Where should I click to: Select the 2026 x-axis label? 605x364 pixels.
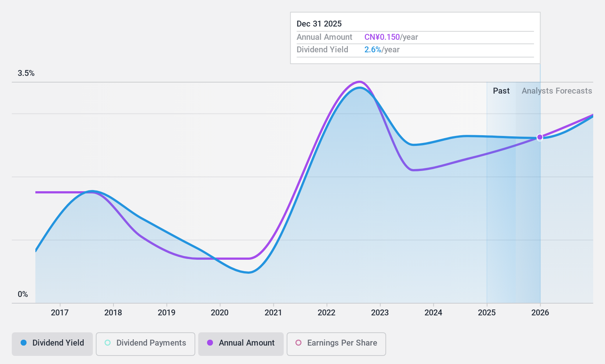tap(540, 312)
